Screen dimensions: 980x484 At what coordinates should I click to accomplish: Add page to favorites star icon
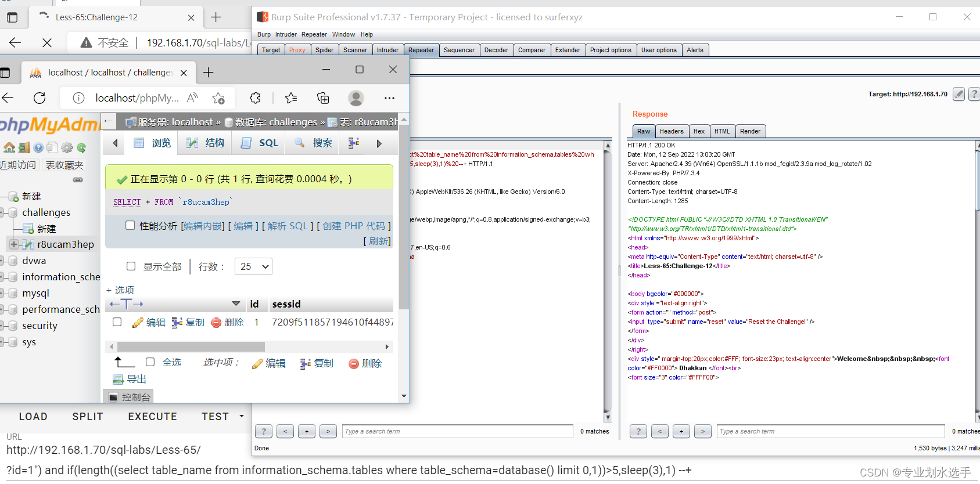218,98
